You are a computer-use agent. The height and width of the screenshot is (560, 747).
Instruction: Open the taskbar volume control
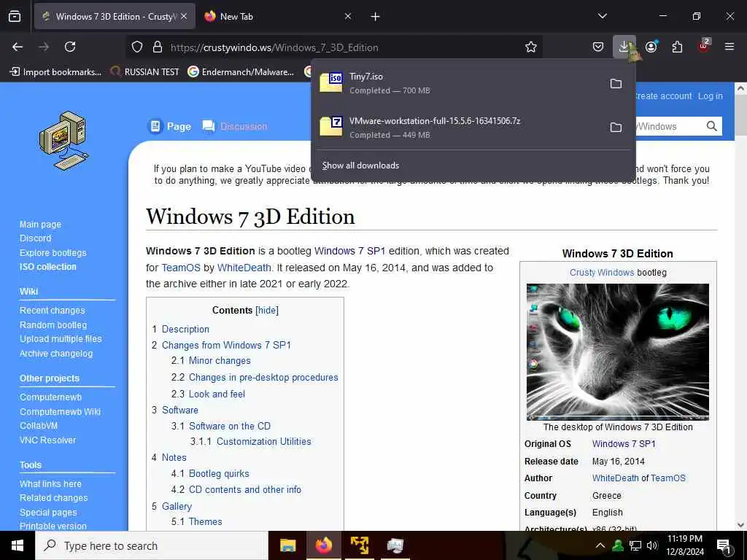(x=651, y=545)
